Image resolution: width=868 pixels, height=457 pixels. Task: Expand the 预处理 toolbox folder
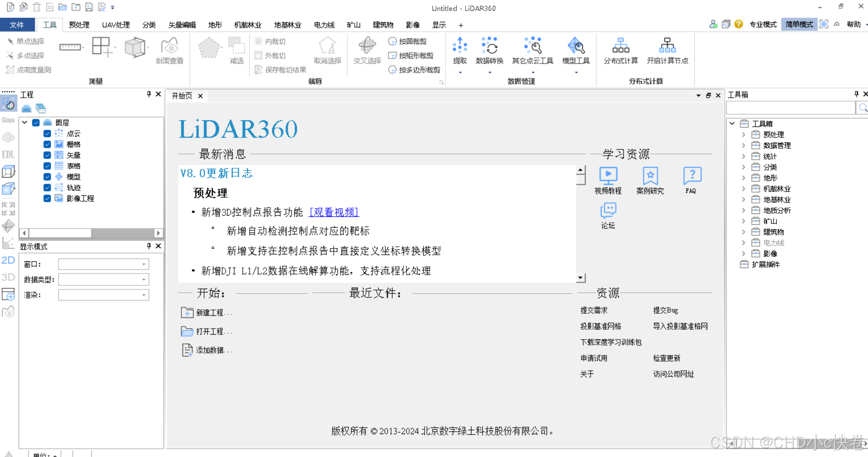click(x=743, y=135)
